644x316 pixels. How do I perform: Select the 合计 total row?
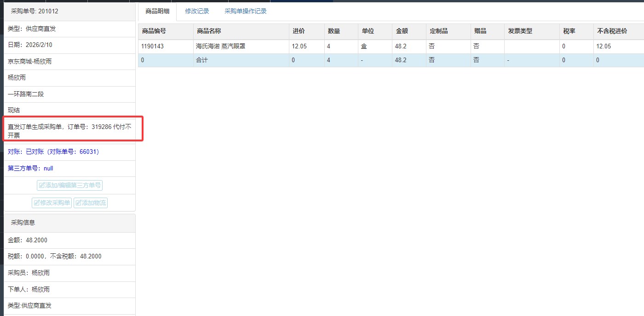click(x=202, y=60)
